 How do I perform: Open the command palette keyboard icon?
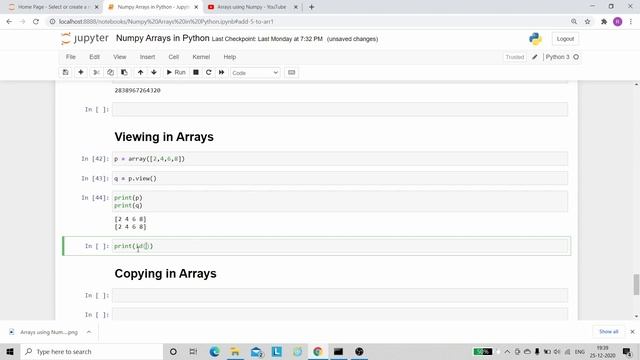[291, 72]
